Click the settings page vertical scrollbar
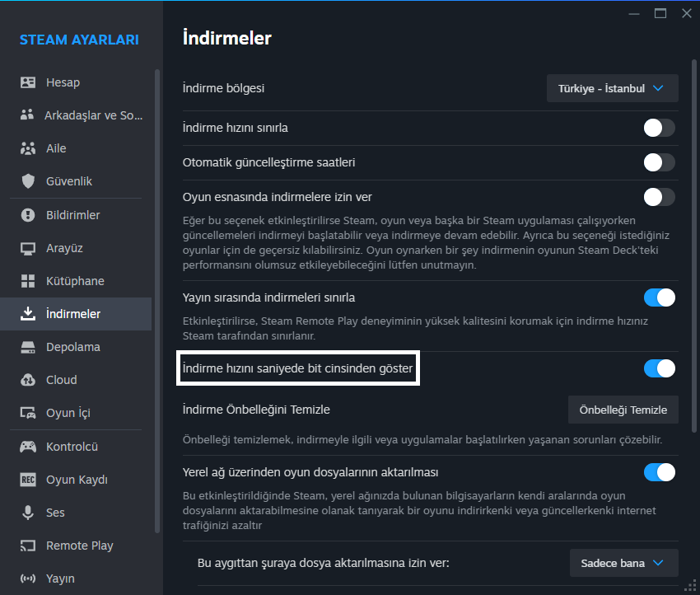This screenshot has height=595, width=700. tap(693, 246)
